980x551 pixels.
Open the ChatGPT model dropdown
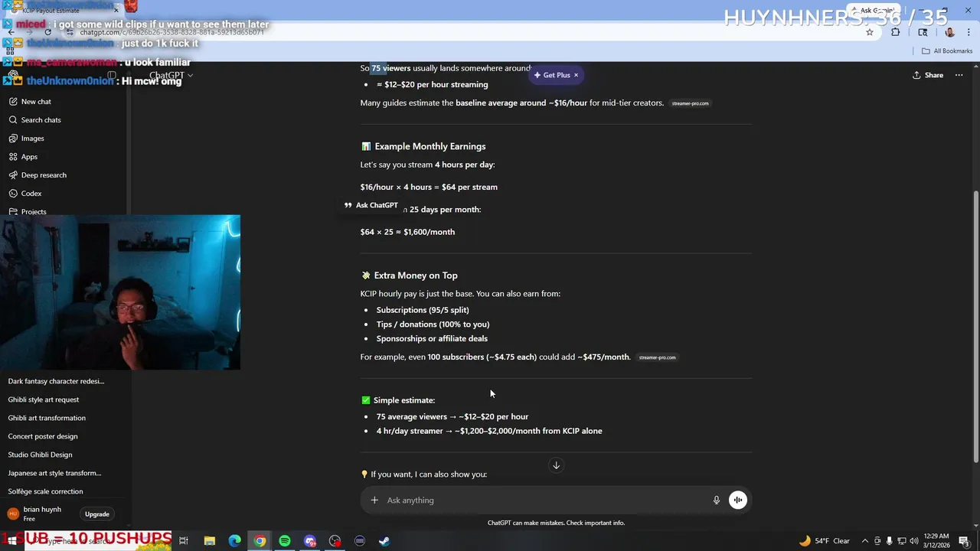coord(171,75)
